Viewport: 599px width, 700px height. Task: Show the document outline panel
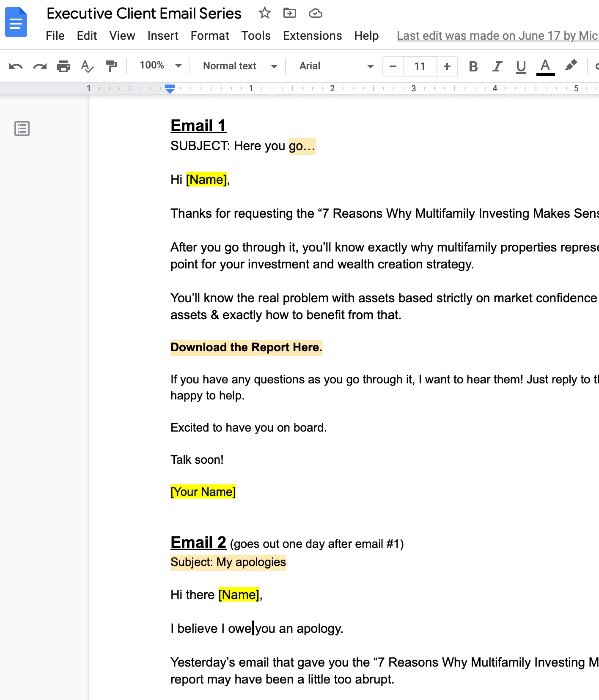(x=22, y=129)
